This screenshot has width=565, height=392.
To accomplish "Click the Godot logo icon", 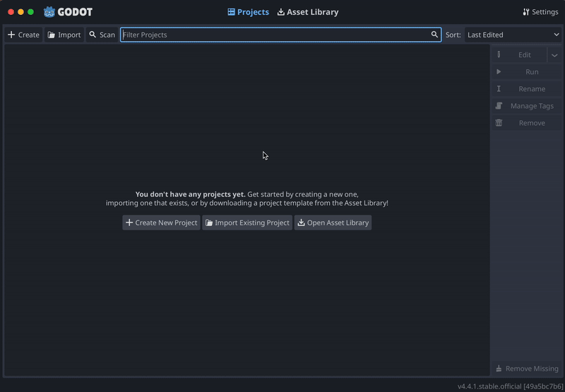I will pos(49,12).
